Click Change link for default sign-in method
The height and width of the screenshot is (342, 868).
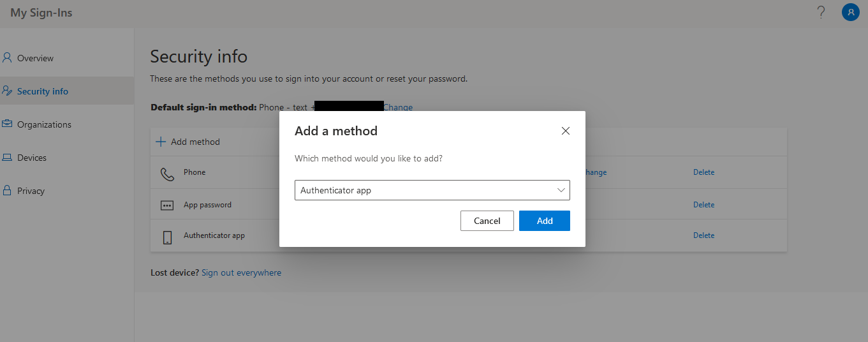click(398, 107)
